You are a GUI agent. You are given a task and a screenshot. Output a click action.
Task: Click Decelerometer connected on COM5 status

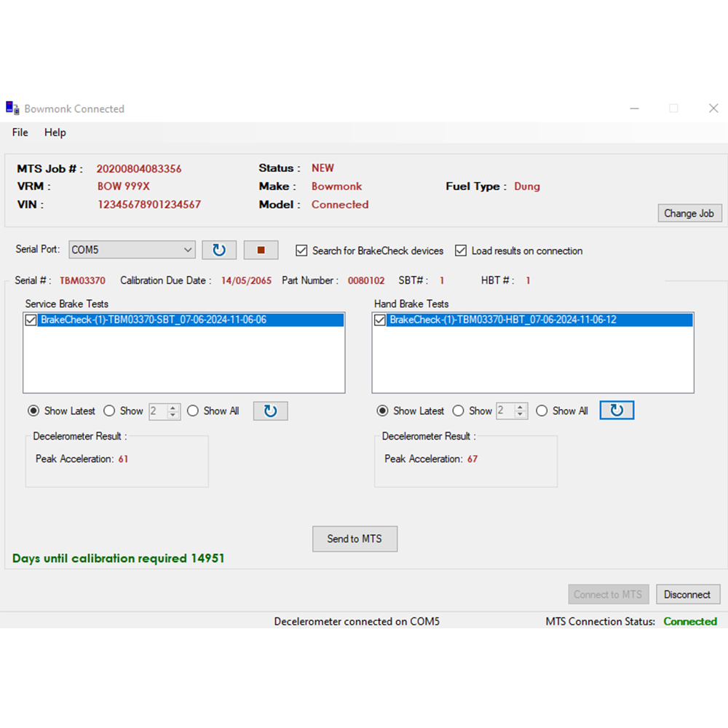(357, 622)
